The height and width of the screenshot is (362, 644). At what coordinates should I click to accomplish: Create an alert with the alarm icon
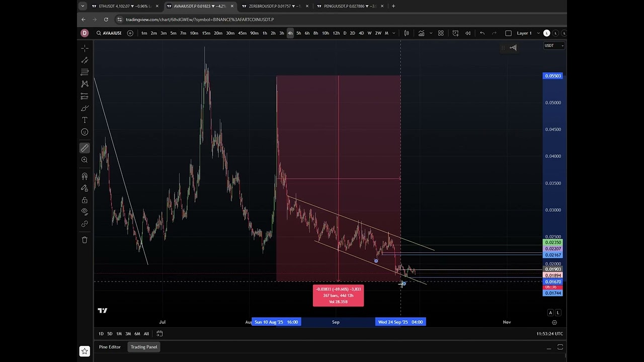click(x=455, y=33)
